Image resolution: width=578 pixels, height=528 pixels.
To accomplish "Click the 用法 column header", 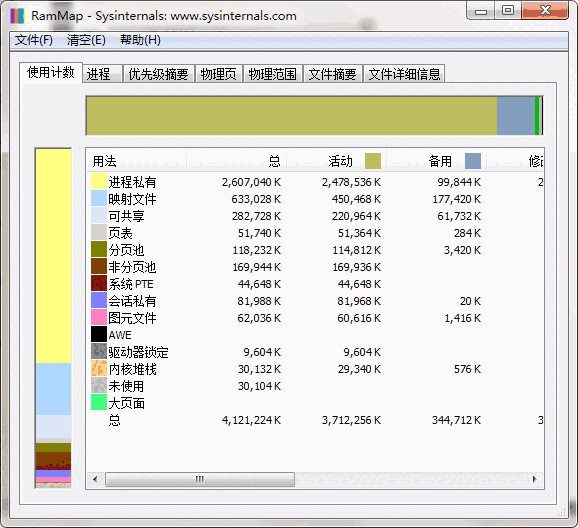I will coord(136,161).
